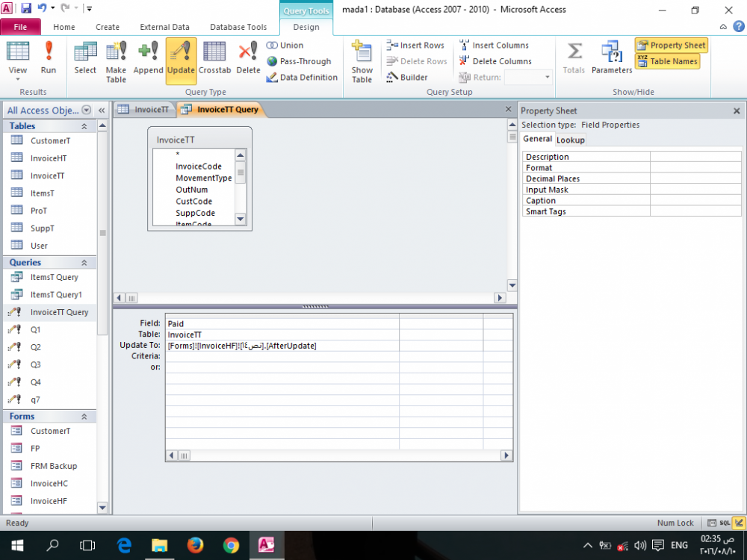The height and width of the screenshot is (560, 747).
Task: Collapse the Forms group
Action: pos(84,417)
